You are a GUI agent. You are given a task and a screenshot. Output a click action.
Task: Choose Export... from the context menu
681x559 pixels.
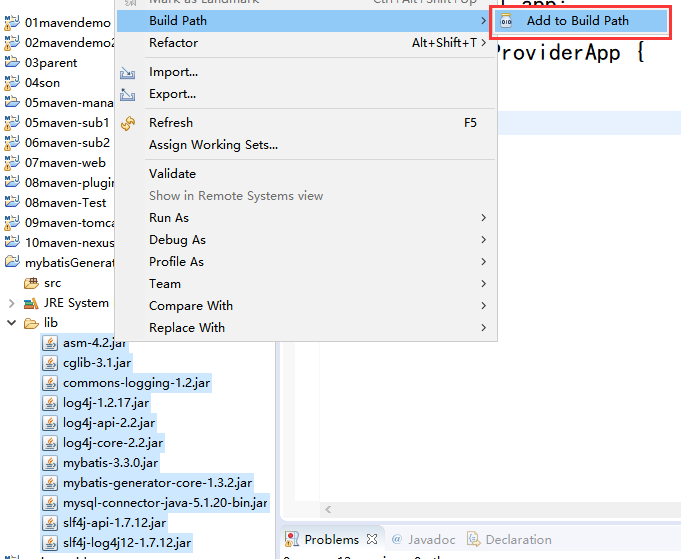coord(307,94)
